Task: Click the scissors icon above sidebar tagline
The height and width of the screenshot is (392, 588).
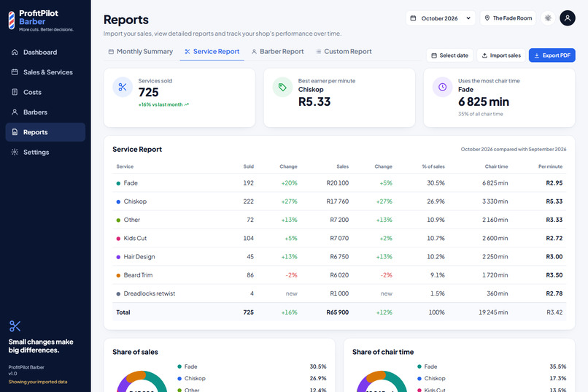Action: point(15,326)
